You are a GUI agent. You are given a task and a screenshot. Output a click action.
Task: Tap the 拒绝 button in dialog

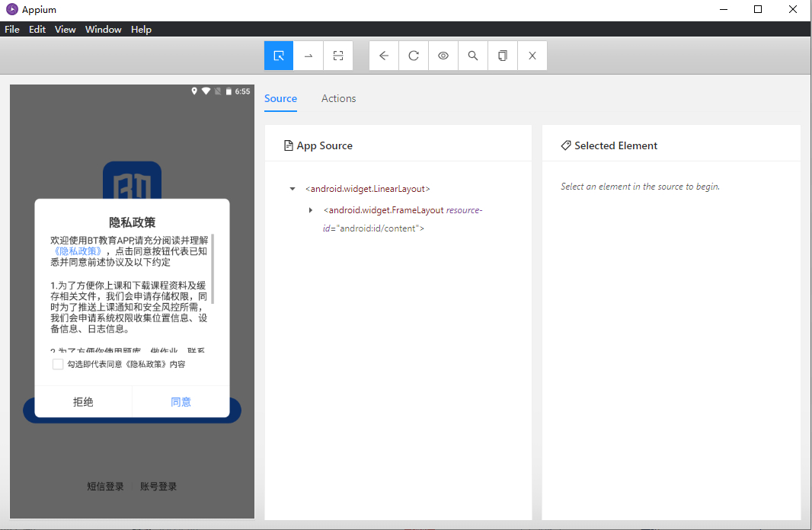pos(83,401)
